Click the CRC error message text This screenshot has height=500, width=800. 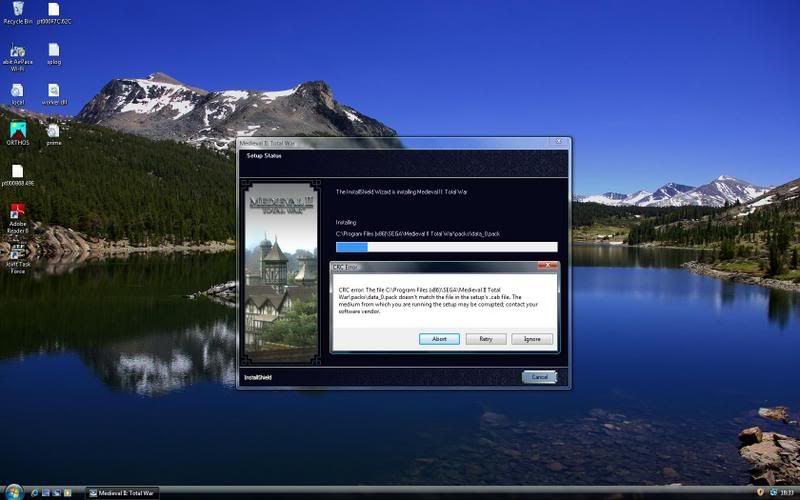(x=438, y=301)
